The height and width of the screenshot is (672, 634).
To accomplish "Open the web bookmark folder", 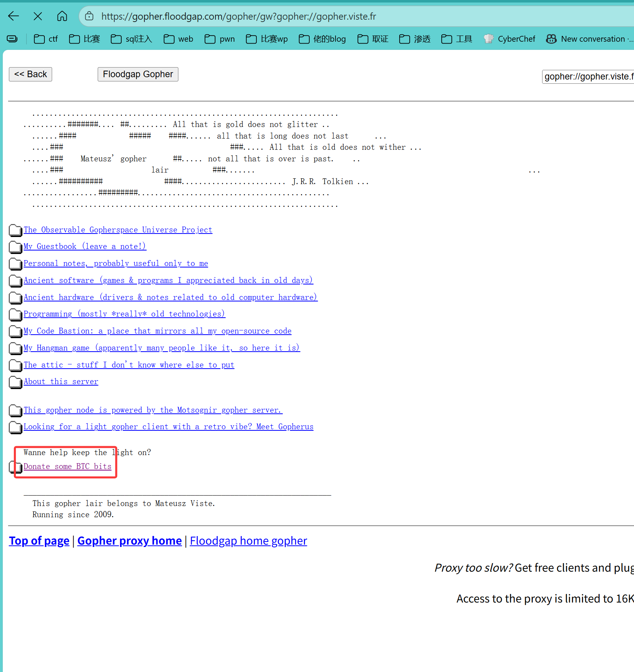I will (x=178, y=39).
